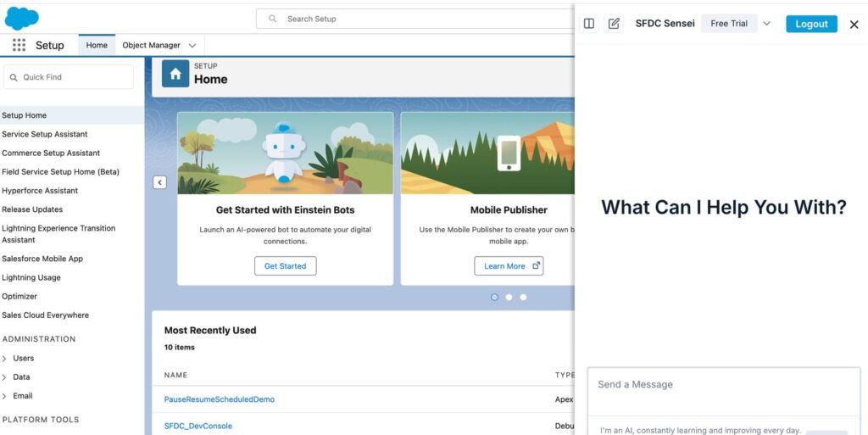Click the SFDC Sensei title text

665,23
